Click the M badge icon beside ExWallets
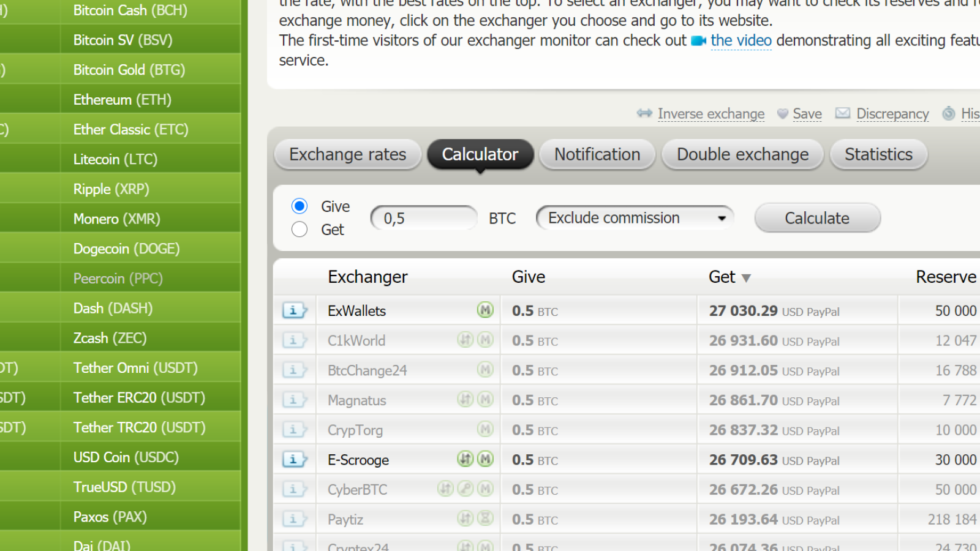Image resolution: width=980 pixels, height=551 pixels. [485, 310]
